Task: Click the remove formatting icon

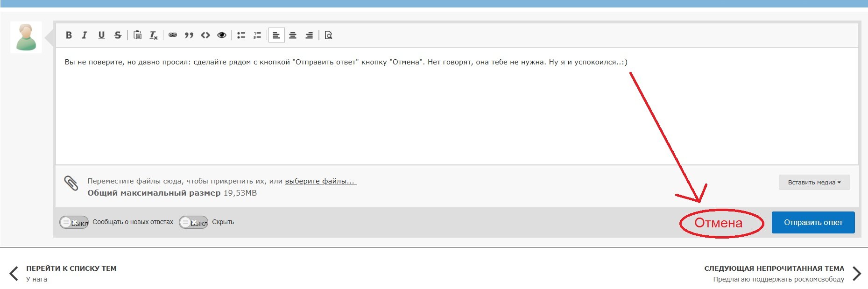Action: (154, 35)
